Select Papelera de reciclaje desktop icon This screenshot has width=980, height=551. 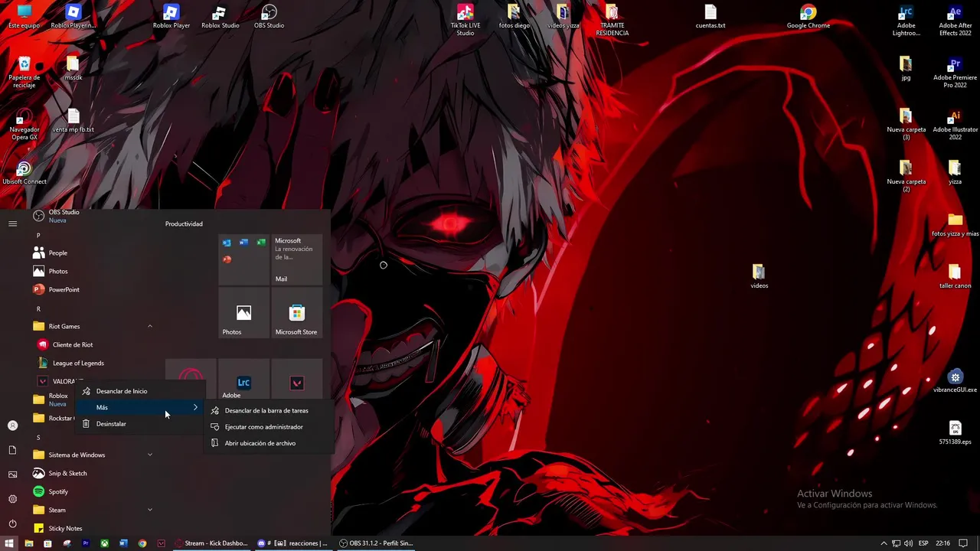point(24,73)
